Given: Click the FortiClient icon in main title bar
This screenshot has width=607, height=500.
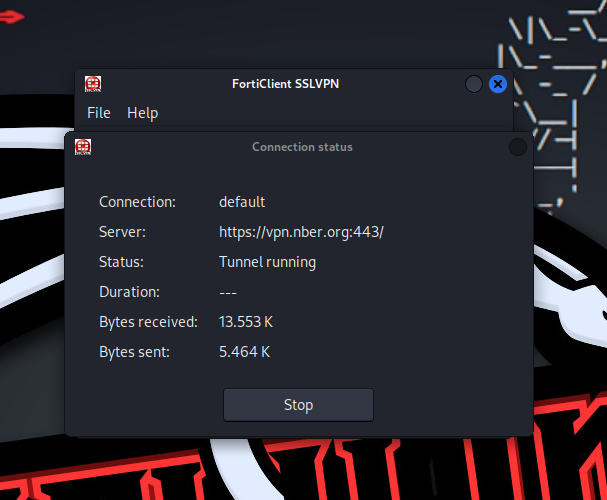Looking at the screenshot, I should [93, 84].
